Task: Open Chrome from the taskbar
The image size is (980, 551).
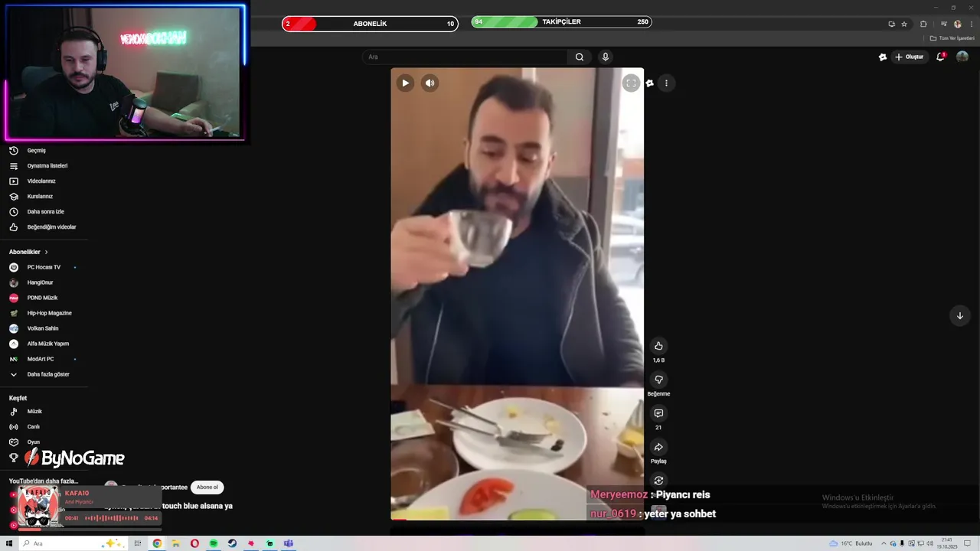Action: (x=157, y=543)
